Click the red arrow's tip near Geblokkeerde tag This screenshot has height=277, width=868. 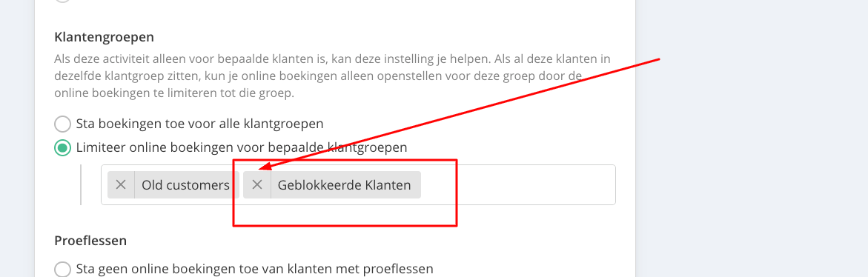pos(260,168)
